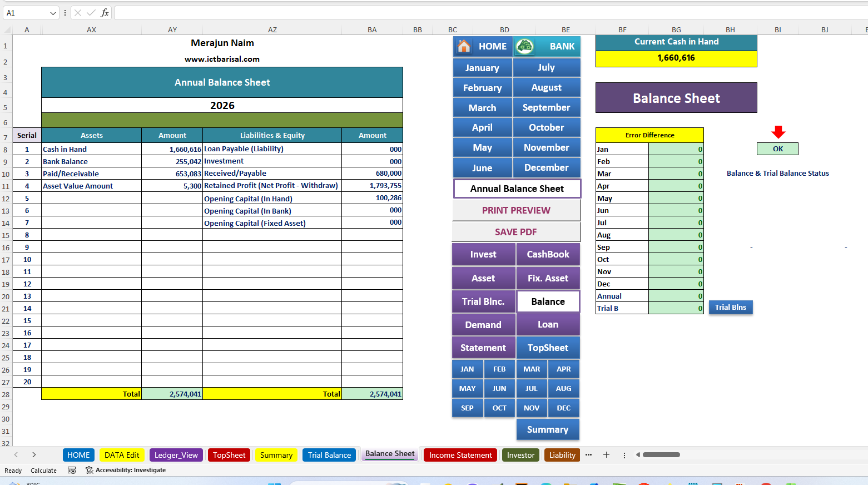Go to next sheet tab arrow
This screenshot has width=868, height=485.
(34, 455)
